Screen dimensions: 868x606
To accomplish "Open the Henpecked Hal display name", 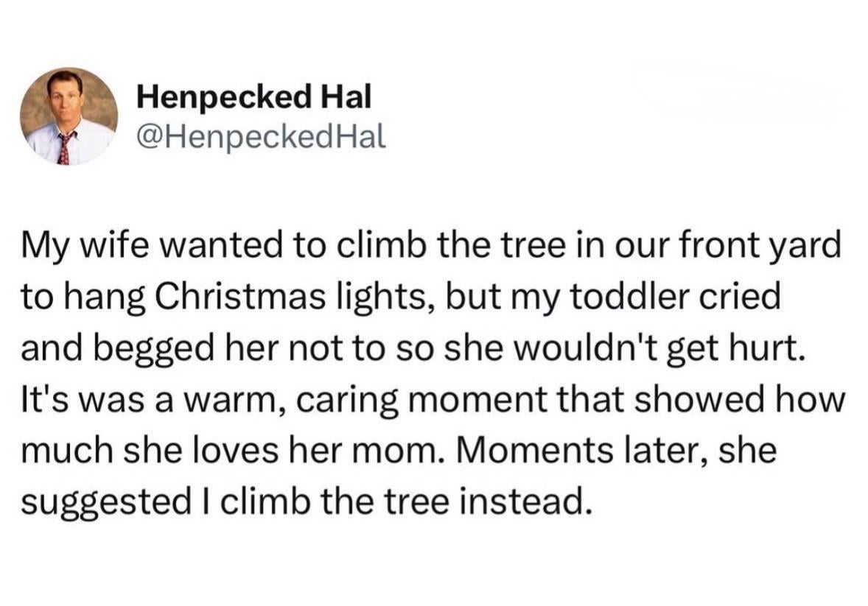I will click(255, 96).
